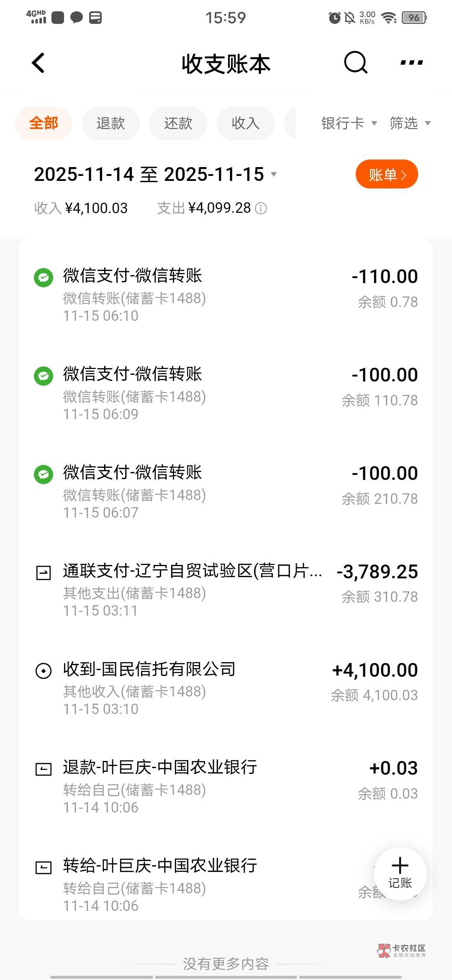Tap the 国民信托 income icon
This screenshot has width=452, height=980.
(x=44, y=671)
